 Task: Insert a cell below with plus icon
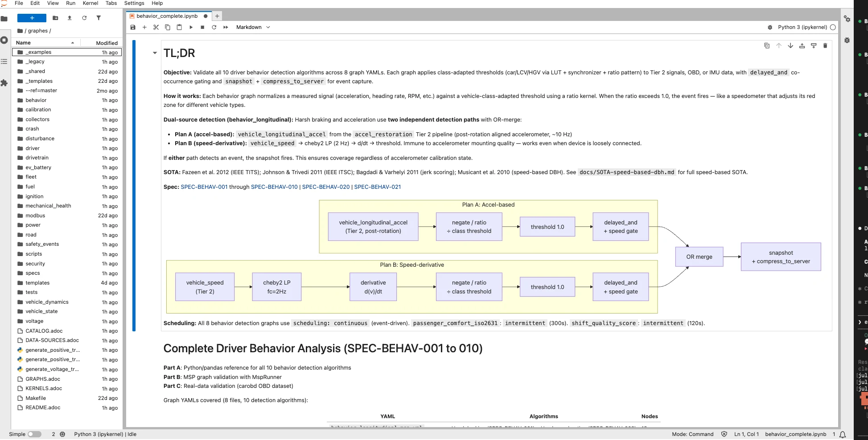144,27
